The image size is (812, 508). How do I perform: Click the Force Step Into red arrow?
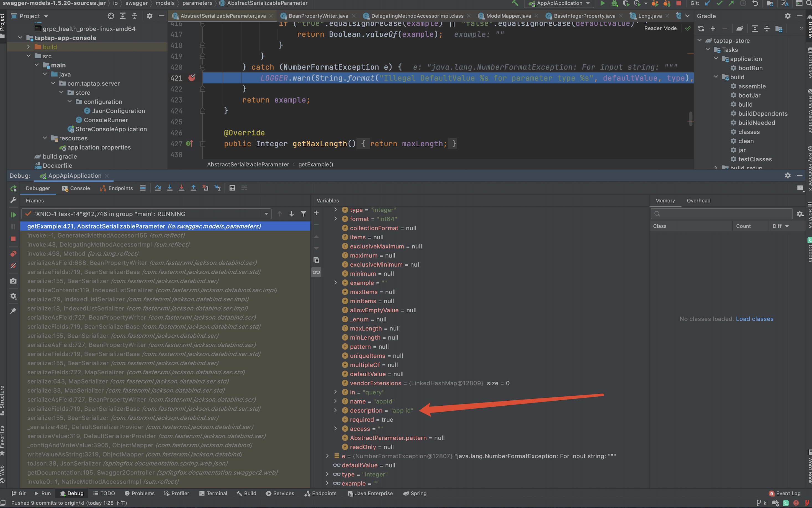pyautogui.click(x=182, y=188)
